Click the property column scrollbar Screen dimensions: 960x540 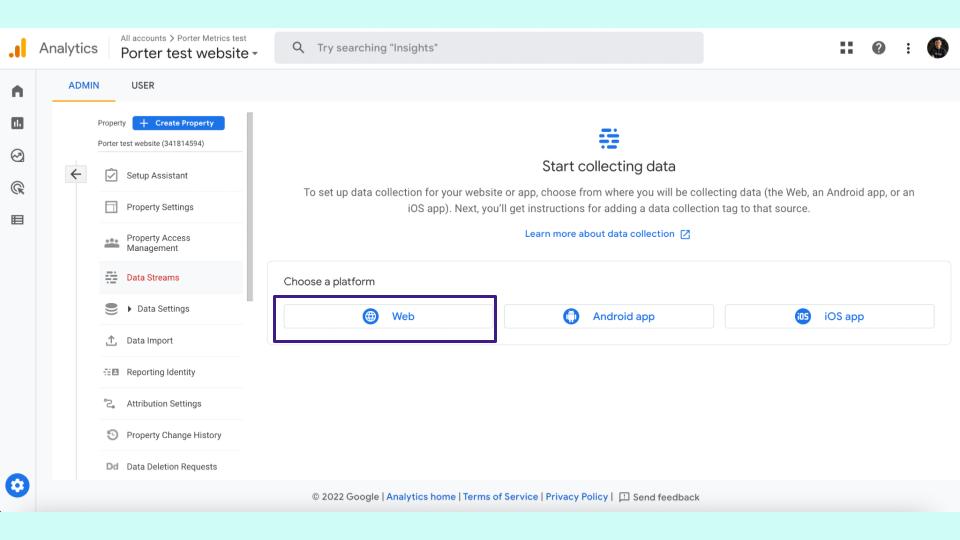tap(250, 206)
